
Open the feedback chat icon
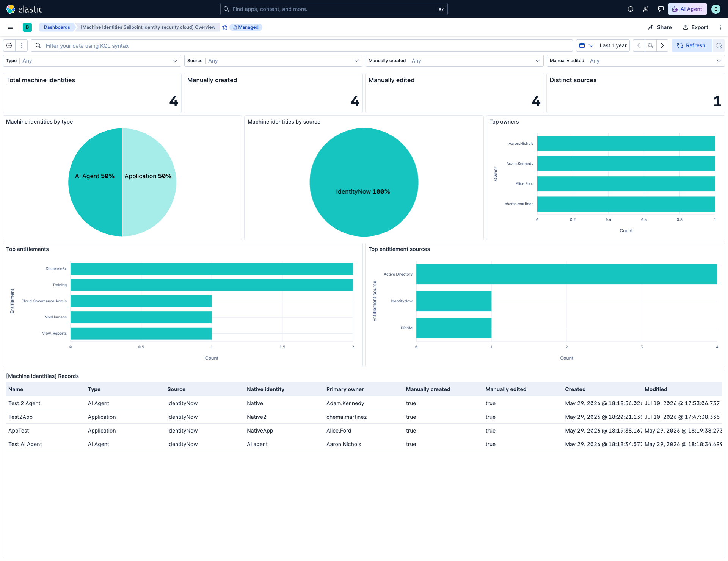coord(661,9)
